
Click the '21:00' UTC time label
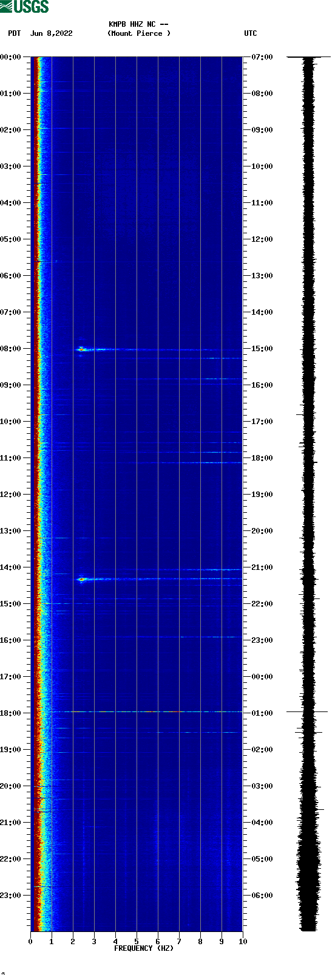coord(262,567)
